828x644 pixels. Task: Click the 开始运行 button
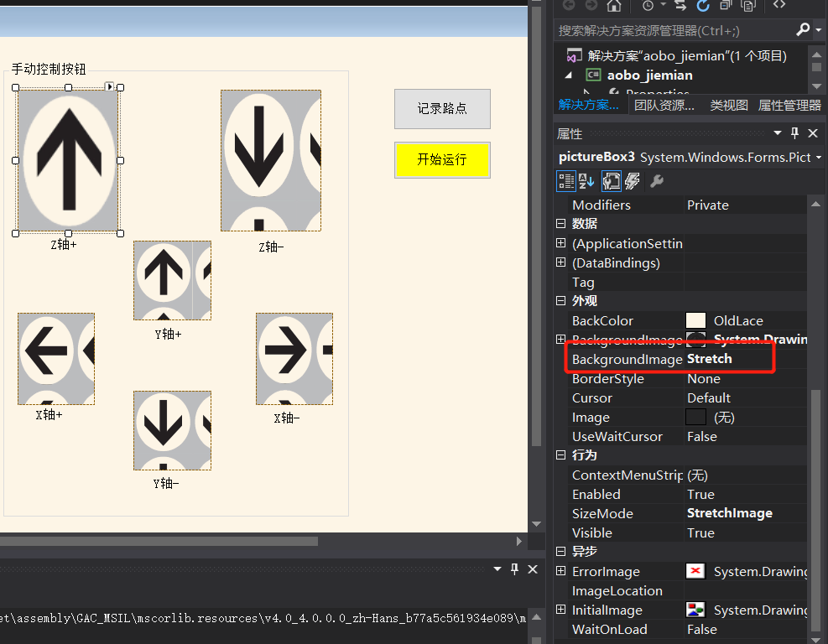point(442,160)
